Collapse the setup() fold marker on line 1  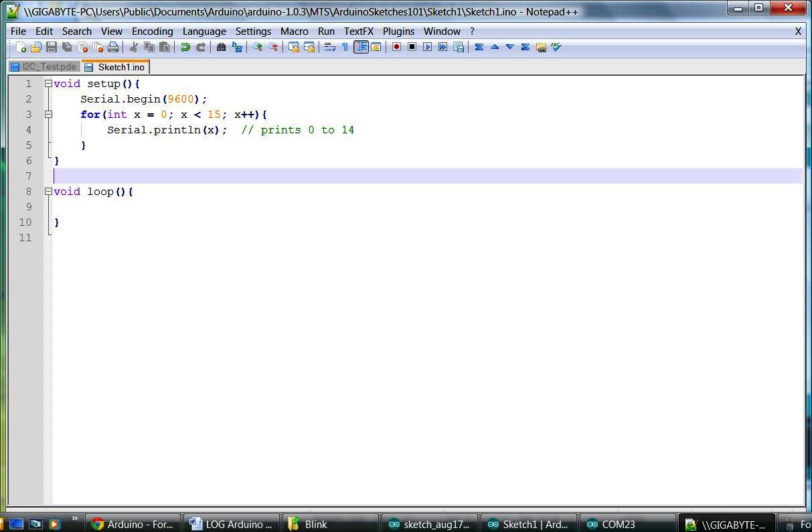(x=48, y=84)
